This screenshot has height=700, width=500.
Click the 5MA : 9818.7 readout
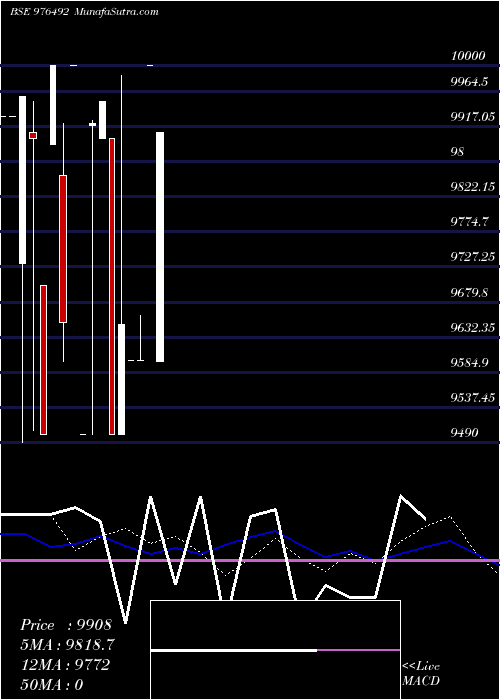coord(67,645)
